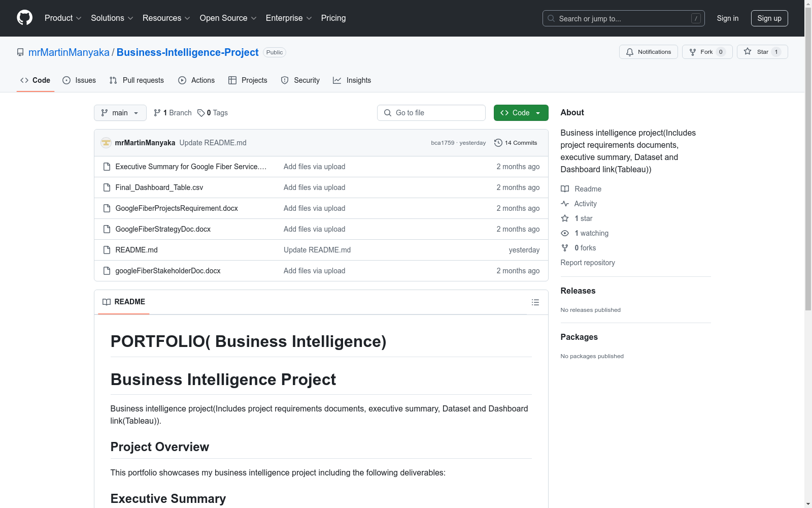Click the Fork count badge
Image resolution: width=812 pixels, height=508 pixels.
pos(721,52)
